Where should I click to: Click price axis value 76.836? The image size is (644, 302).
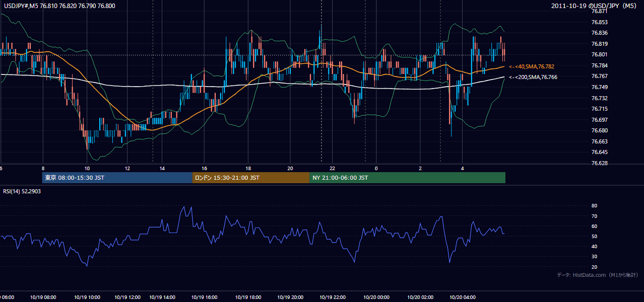(x=600, y=33)
